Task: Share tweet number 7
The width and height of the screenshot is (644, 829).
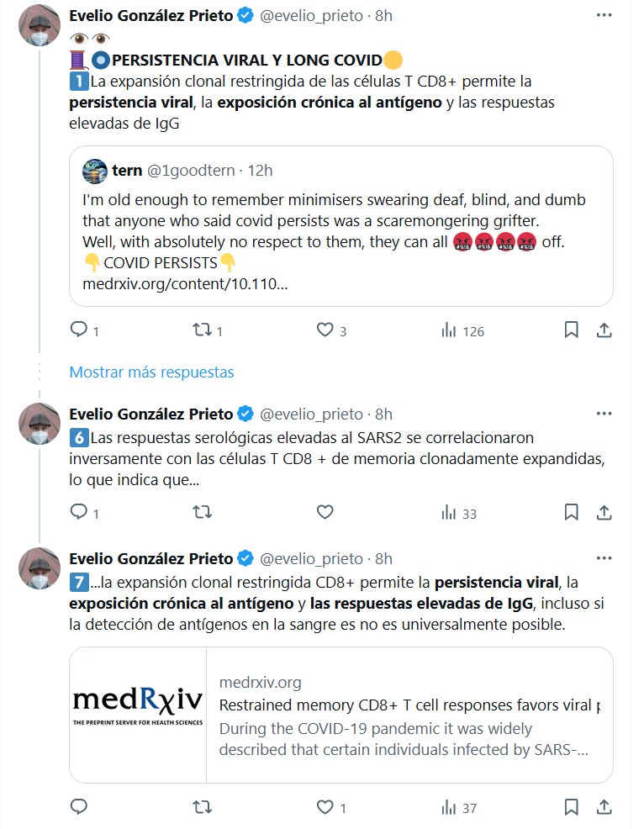Action: point(603,808)
